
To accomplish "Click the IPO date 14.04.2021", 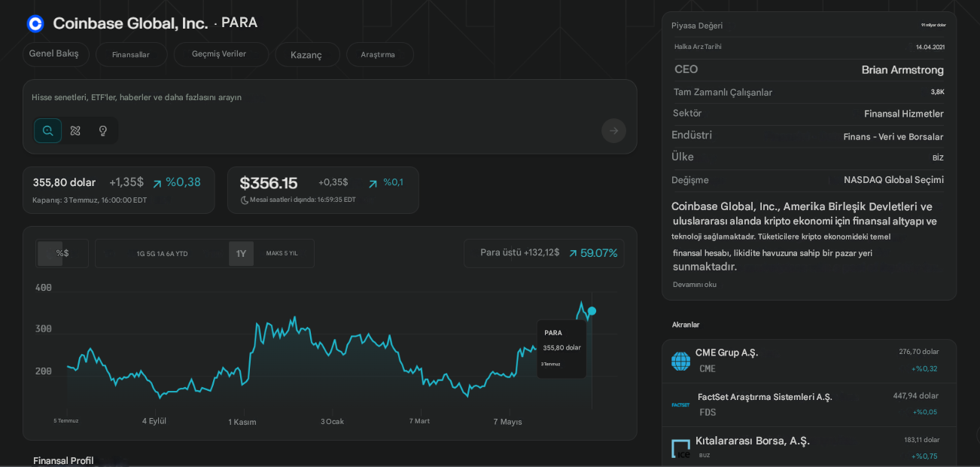I will tap(930, 47).
